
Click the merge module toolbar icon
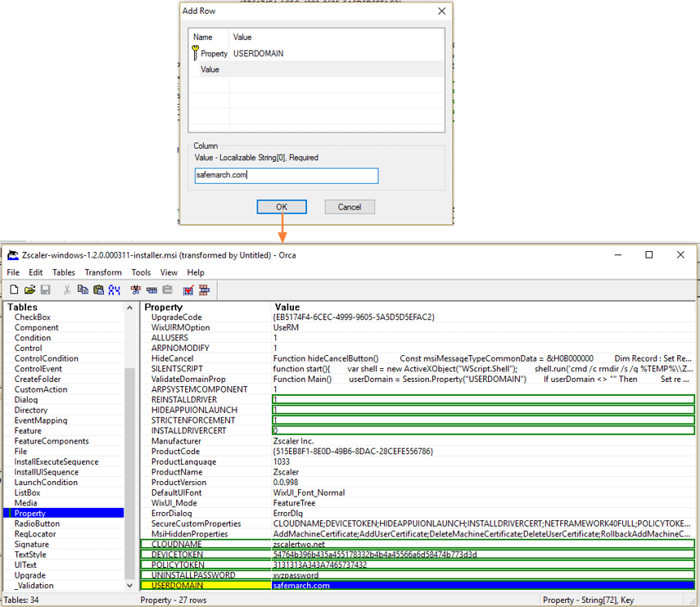pyautogui.click(x=204, y=290)
